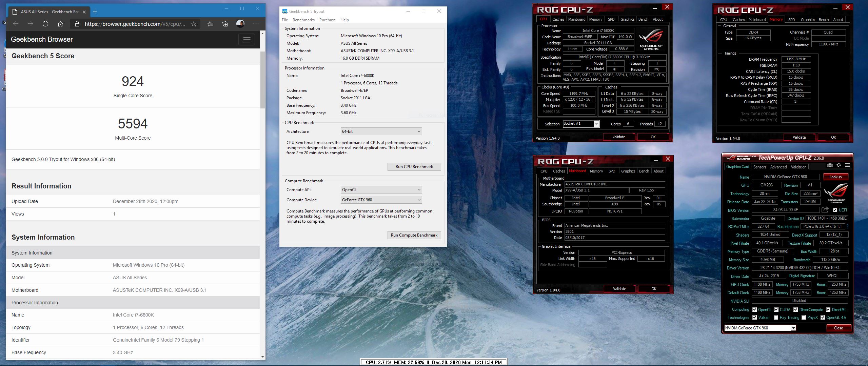Open Geekbench Purchase menu
This screenshot has height=366, width=868.
pos(328,20)
